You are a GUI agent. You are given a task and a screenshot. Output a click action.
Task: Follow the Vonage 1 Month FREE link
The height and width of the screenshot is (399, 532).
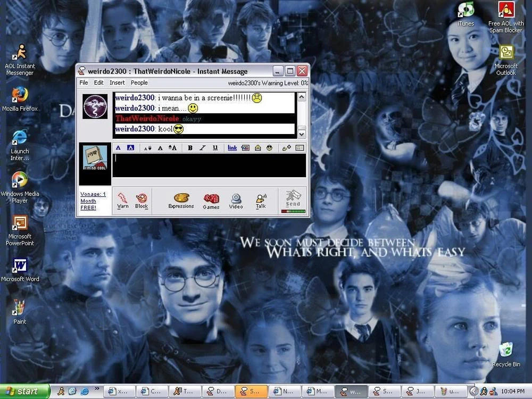pyautogui.click(x=93, y=201)
